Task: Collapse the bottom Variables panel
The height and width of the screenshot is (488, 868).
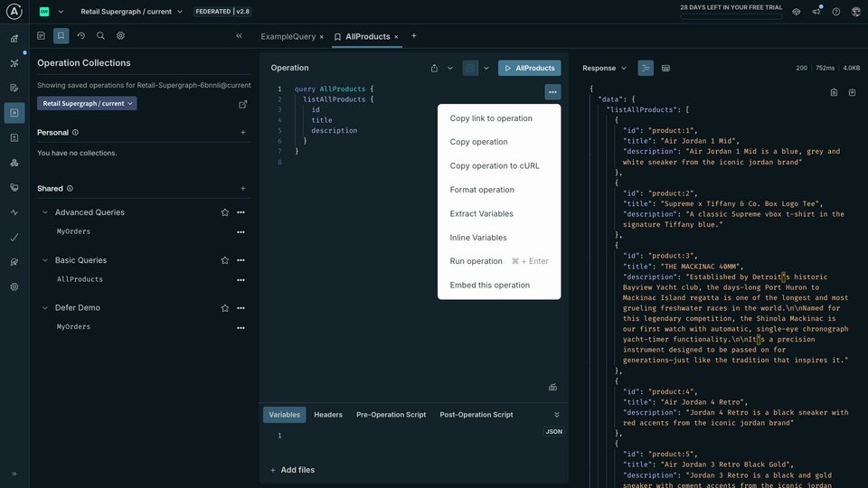Action: (556, 415)
